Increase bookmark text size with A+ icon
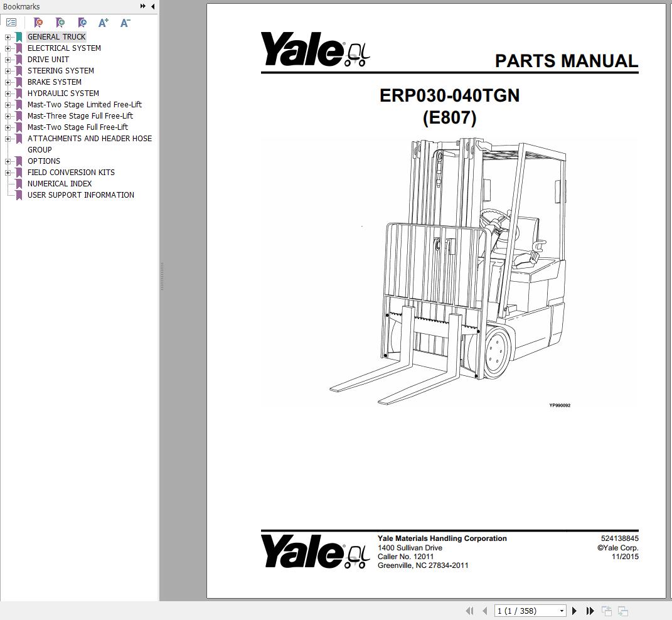672x620 pixels. [x=103, y=22]
